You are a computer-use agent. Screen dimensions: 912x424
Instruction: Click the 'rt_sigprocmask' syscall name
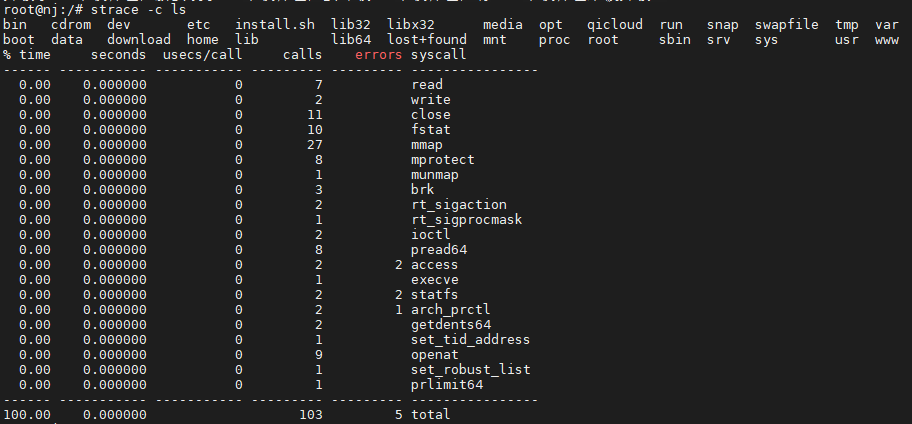click(466, 220)
